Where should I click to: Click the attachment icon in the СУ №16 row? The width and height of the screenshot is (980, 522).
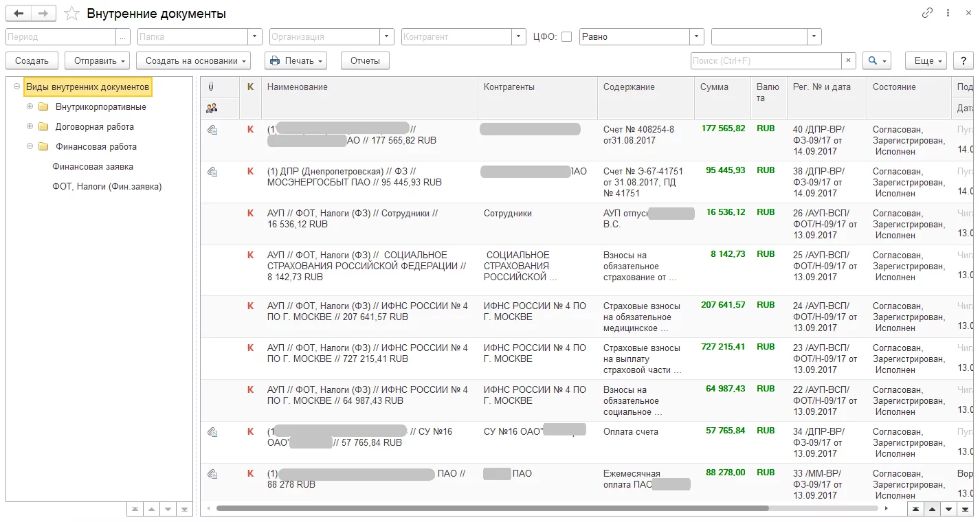(x=212, y=431)
